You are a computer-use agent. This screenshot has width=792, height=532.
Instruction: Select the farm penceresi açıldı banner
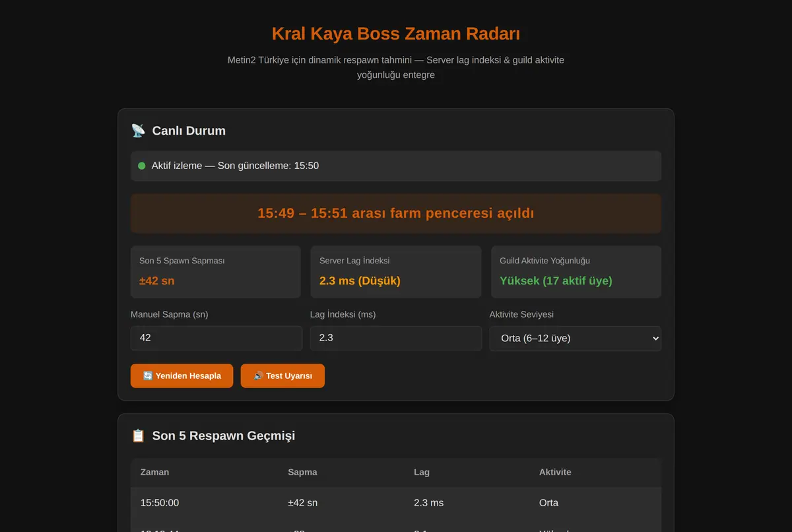pyautogui.click(x=396, y=213)
